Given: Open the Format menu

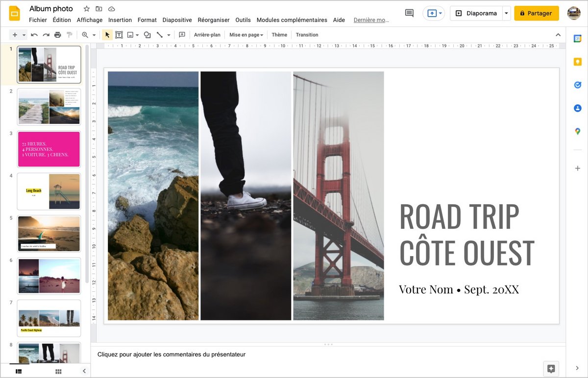Looking at the screenshot, I should (147, 20).
